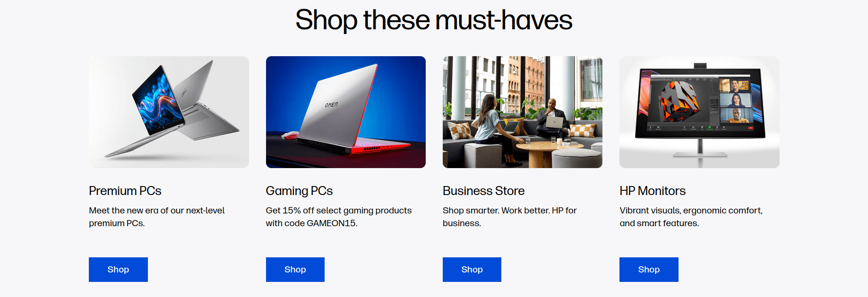Click the Premium PCs heading
The width and height of the screenshot is (868, 297).
click(125, 191)
